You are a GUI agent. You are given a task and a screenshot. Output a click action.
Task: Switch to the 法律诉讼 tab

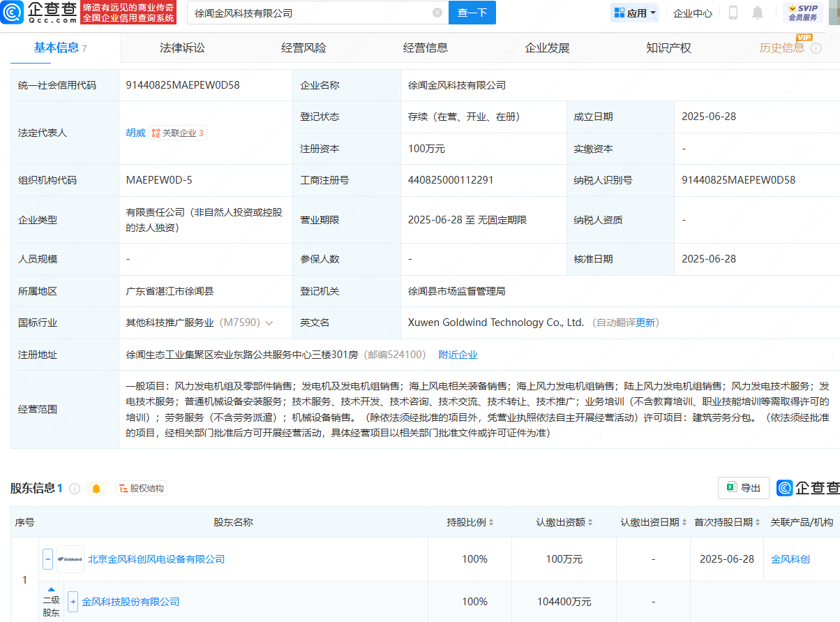[x=182, y=47]
